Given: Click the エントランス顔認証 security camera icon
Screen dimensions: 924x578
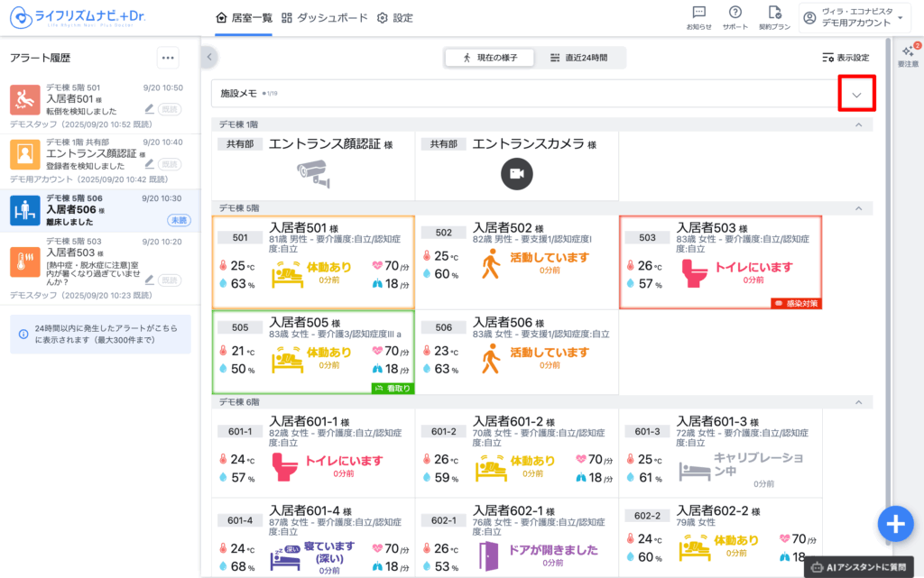Looking at the screenshot, I should point(312,170).
